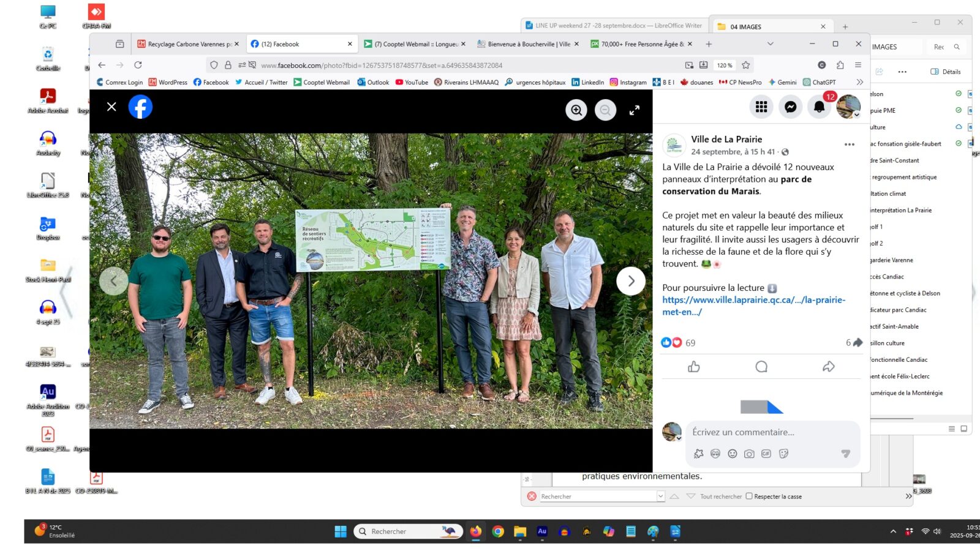Viewport: 980px width, 551px height.
Task: Close the photo viewer with X
Action: coord(111,107)
